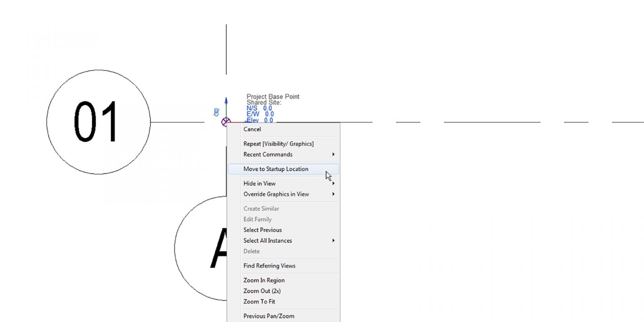Select Zoom Out (2x)
Image resolution: width=644 pixels, height=322 pixels.
tap(262, 291)
